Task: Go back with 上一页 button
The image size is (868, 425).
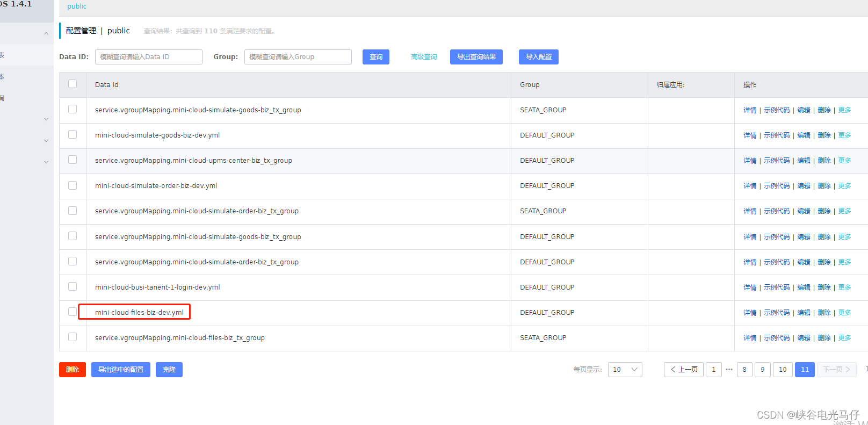Action: coord(684,370)
